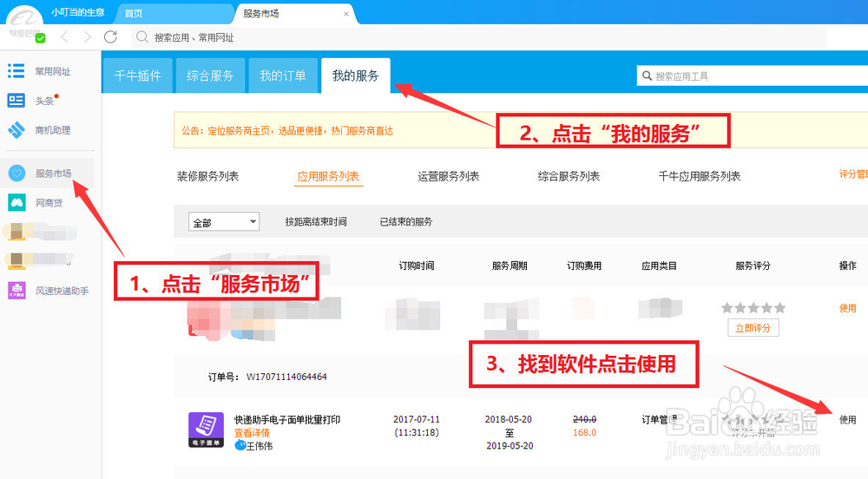Open the 头条 news icon in the sidebar
The image size is (868, 479).
click(x=16, y=100)
